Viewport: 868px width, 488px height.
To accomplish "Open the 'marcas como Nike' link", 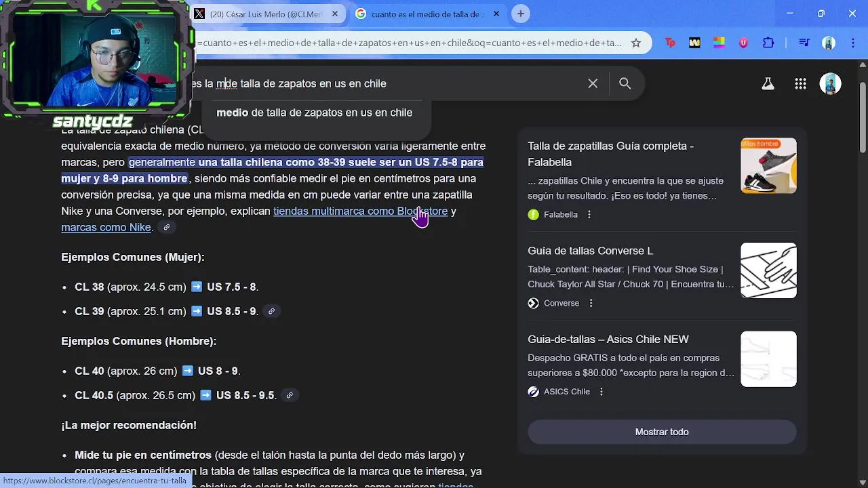I will click(x=106, y=227).
